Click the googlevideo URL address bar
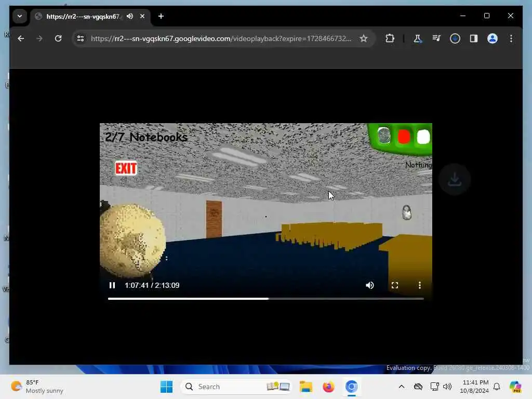The width and height of the screenshot is (532, 399). click(220, 38)
